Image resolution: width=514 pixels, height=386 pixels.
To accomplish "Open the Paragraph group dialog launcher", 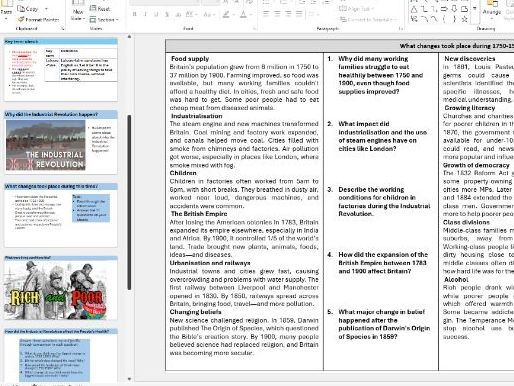I will pyautogui.click(x=401, y=29).
